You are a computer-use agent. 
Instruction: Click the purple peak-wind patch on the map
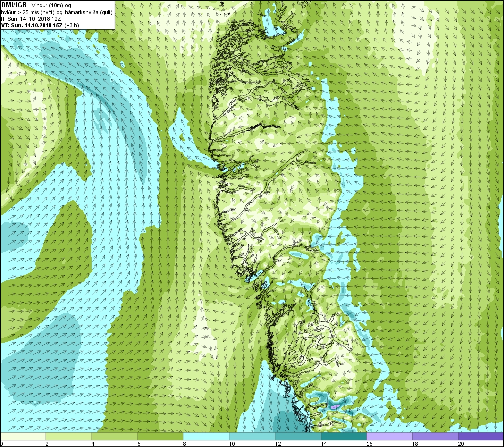334,407
